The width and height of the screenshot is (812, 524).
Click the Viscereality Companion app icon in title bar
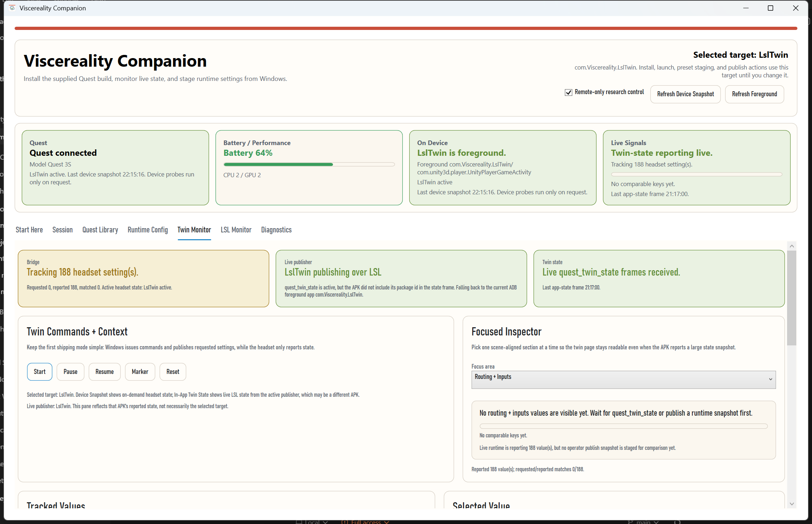click(x=12, y=8)
